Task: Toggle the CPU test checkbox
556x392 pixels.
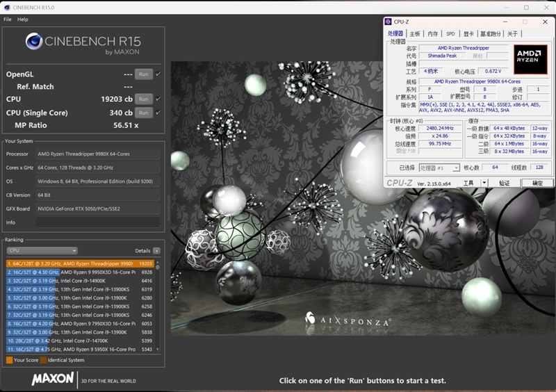Action: (x=158, y=99)
